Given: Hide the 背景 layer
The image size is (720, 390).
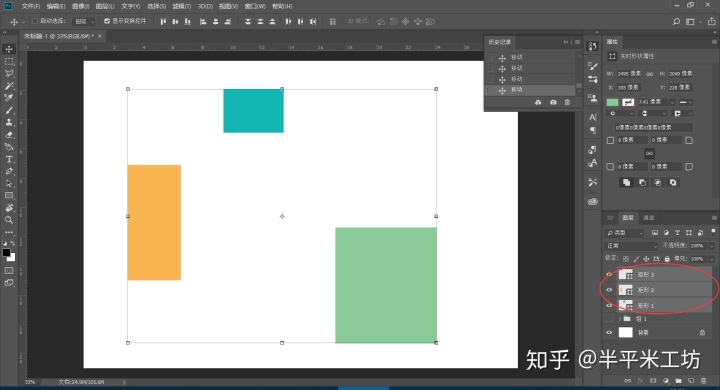Looking at the screenshot, I should point(609,333).
